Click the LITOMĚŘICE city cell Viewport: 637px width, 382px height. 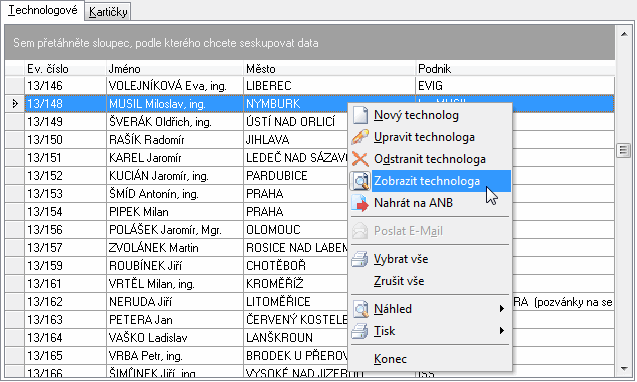296,302
